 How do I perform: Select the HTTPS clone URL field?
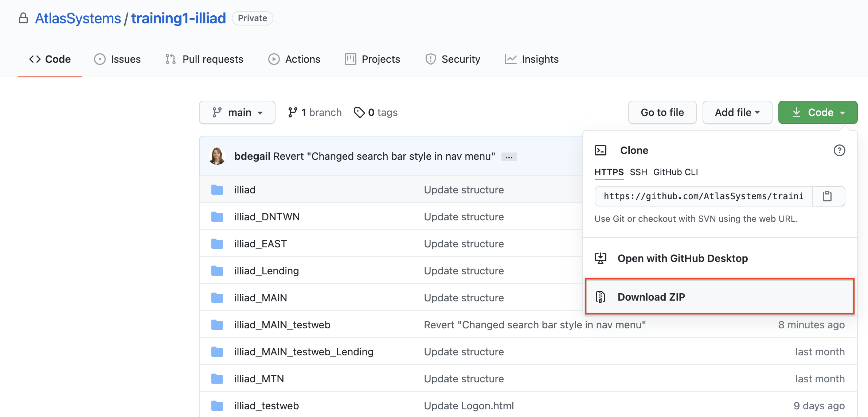703,196
